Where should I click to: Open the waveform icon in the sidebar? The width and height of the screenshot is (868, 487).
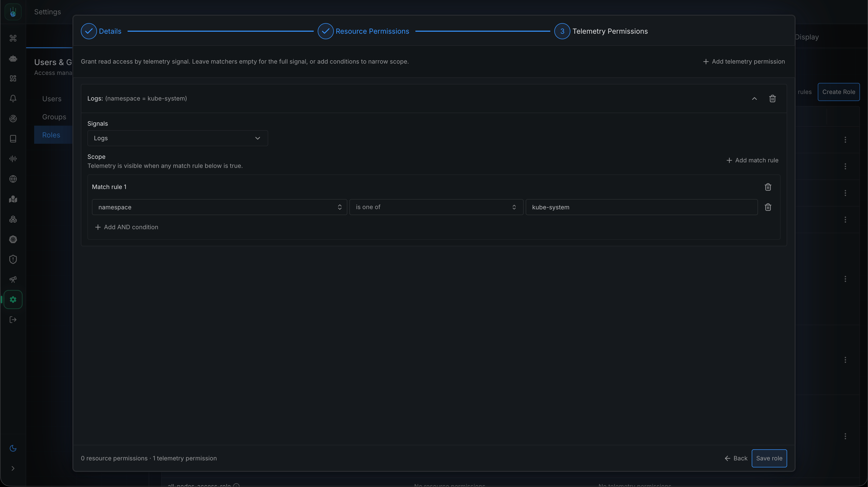click(13, 159)
